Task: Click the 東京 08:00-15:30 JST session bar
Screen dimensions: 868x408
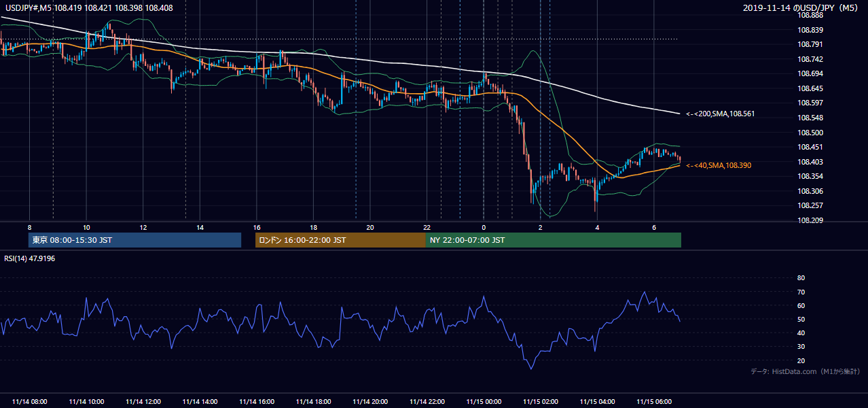Action: (x=134, y=240)
